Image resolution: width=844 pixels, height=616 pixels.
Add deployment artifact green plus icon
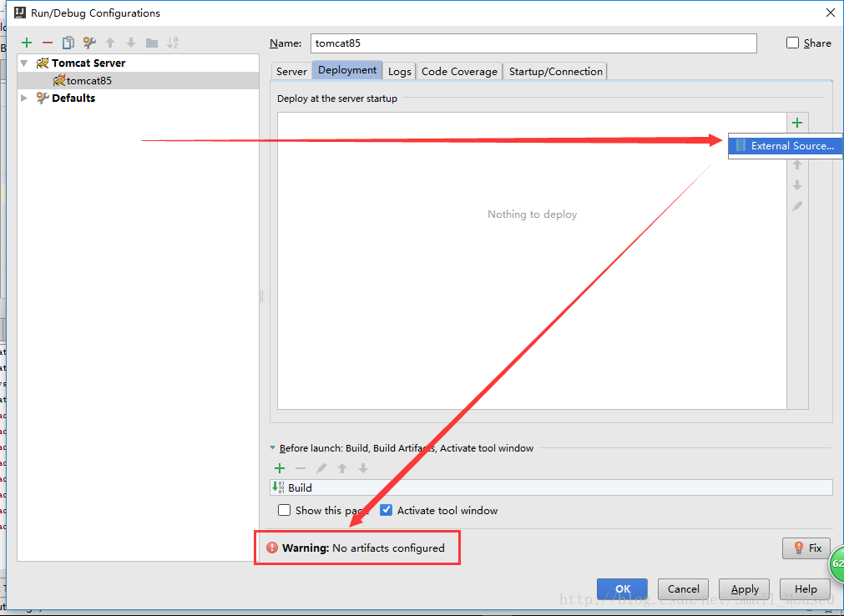(797, 123)
